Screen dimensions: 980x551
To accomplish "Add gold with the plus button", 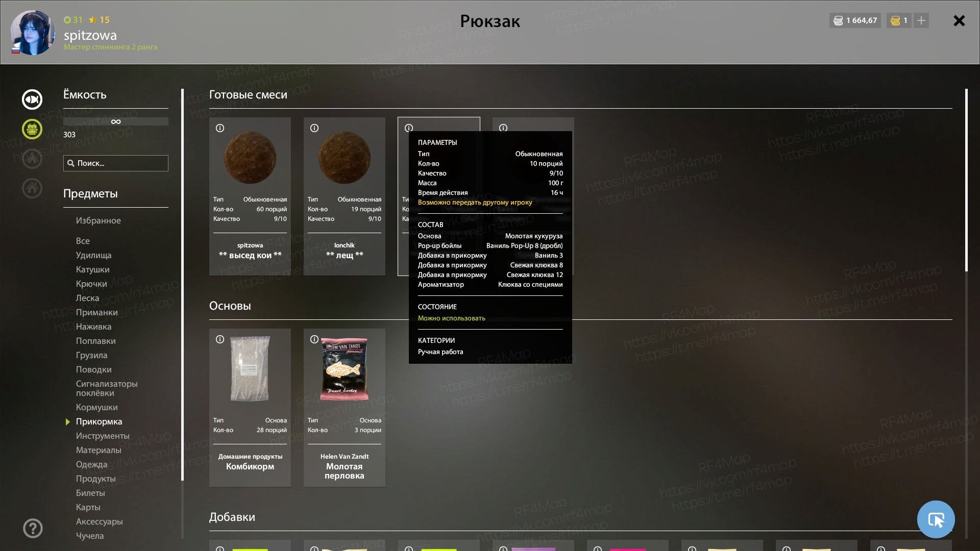I will tap(921, 20).
